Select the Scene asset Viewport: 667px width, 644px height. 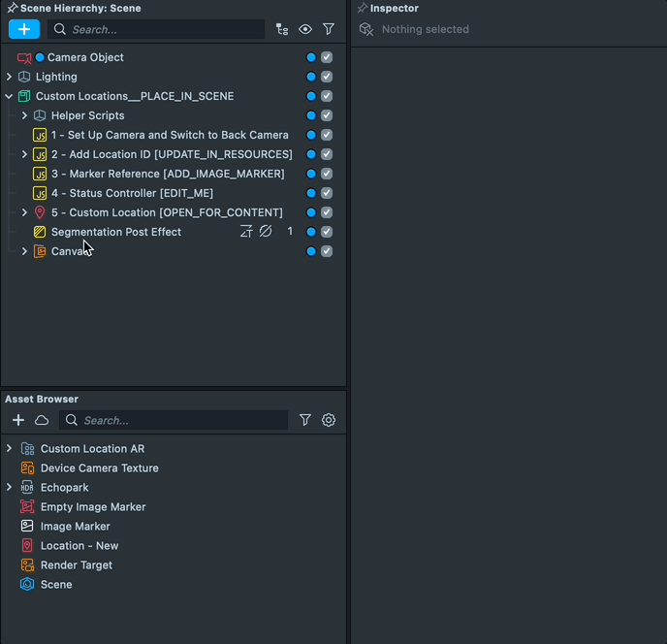point(56,585)
